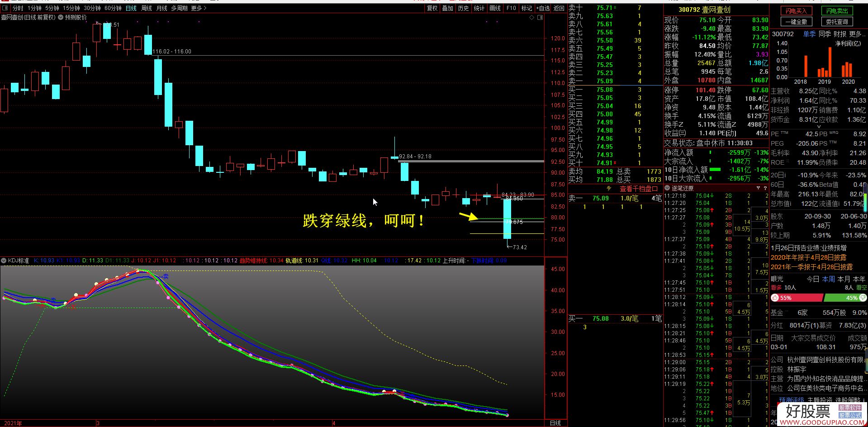Click 委托查询 order query button
The image size is (868, 427).
click(837, 22)
